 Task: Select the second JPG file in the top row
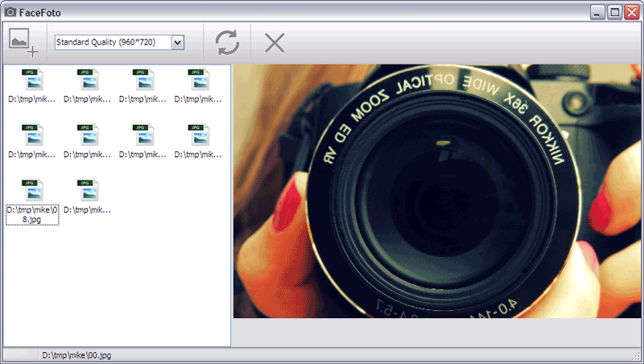point(88,85)
